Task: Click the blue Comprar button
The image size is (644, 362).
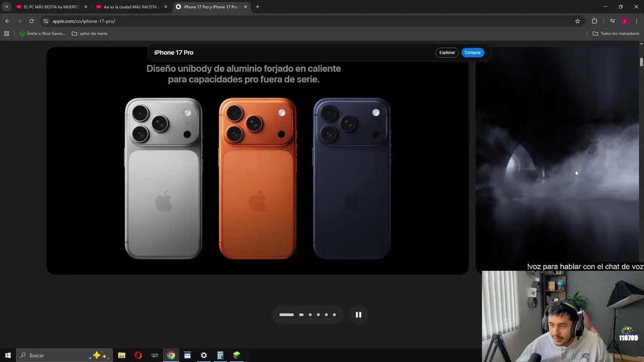Action: (472, 52)
